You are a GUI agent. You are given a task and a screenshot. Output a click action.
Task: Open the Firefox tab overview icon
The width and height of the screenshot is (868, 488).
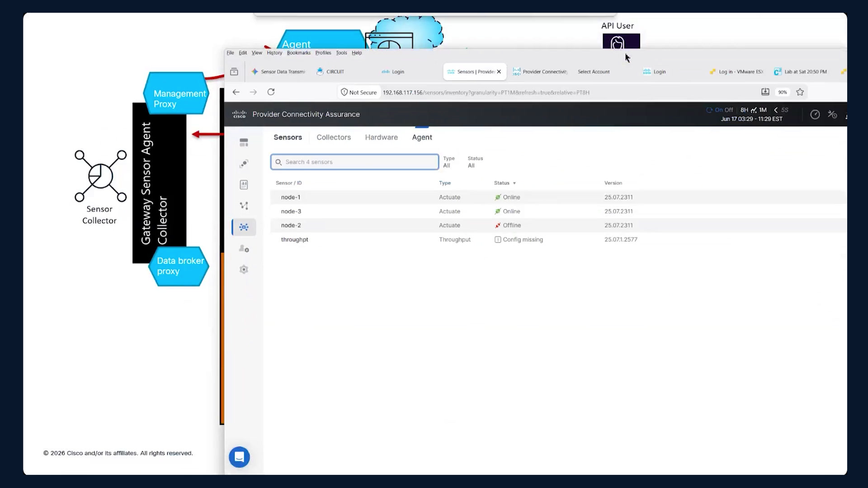pos(234,71)
